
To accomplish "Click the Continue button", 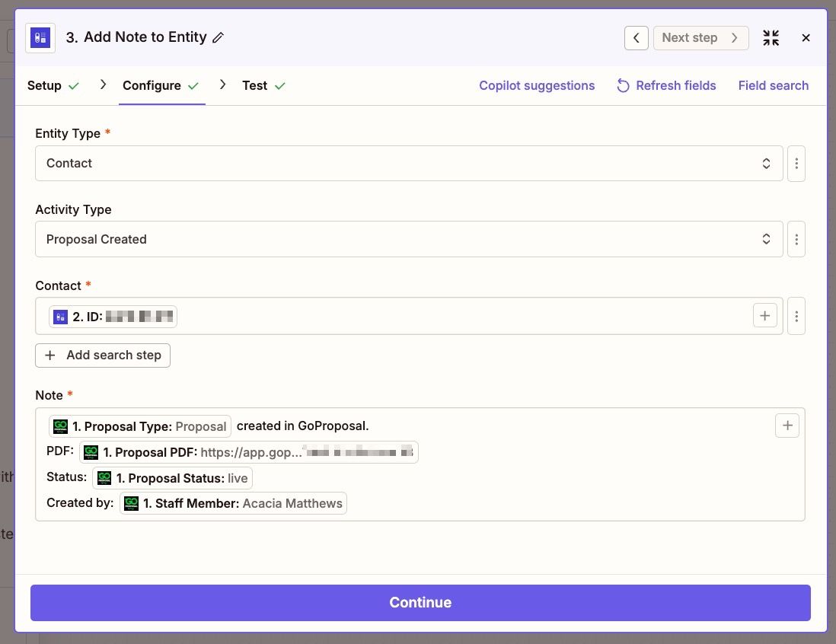I will (420, 602).
